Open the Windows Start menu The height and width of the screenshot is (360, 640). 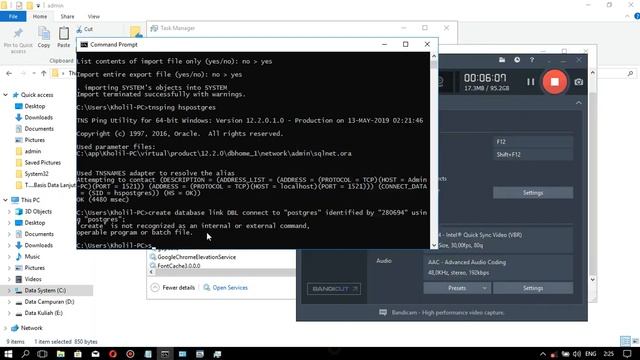tap(8, 354)
